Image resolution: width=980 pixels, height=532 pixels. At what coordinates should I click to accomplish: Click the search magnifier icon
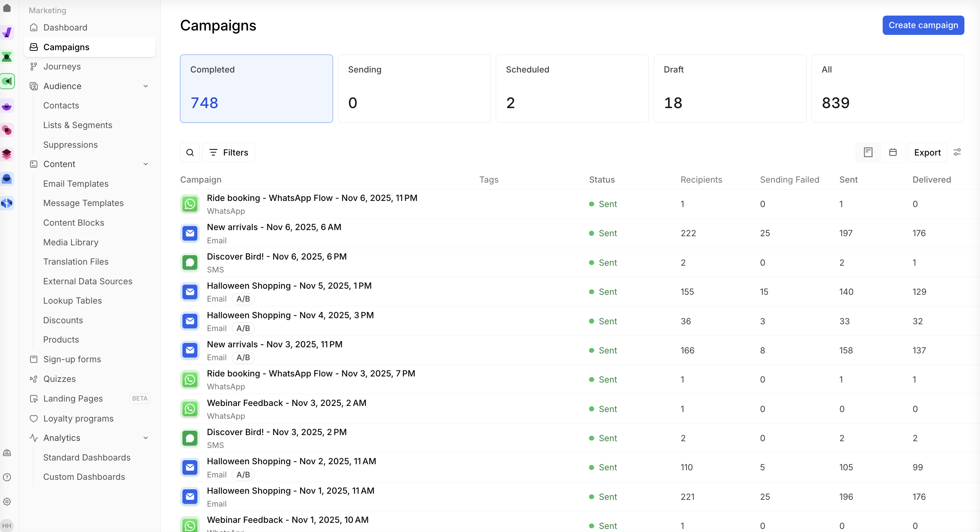coord(190,152)
